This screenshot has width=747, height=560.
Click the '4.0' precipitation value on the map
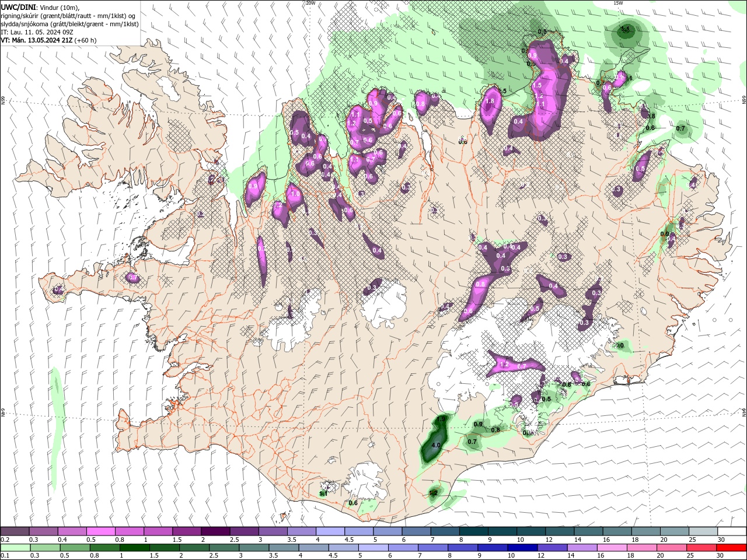pyautogui.click(x=435, y=445)
